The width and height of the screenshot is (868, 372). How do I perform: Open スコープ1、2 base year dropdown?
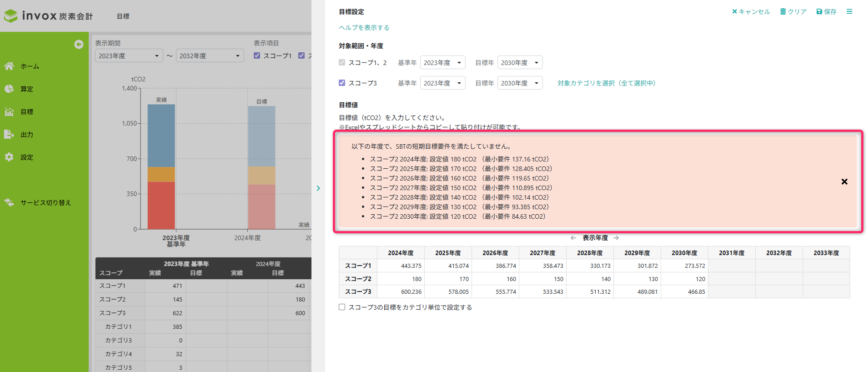pyautogui.click(x=442, y=63)
